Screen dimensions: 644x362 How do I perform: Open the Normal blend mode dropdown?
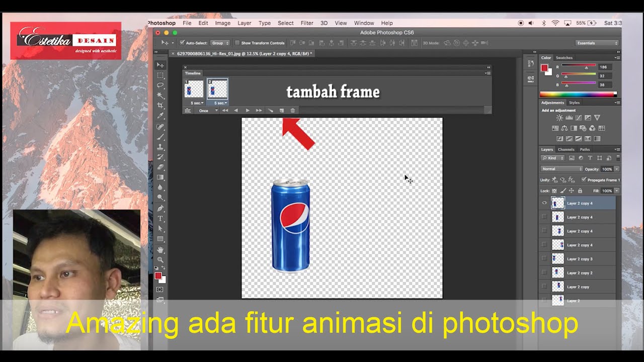coord(561,169)
